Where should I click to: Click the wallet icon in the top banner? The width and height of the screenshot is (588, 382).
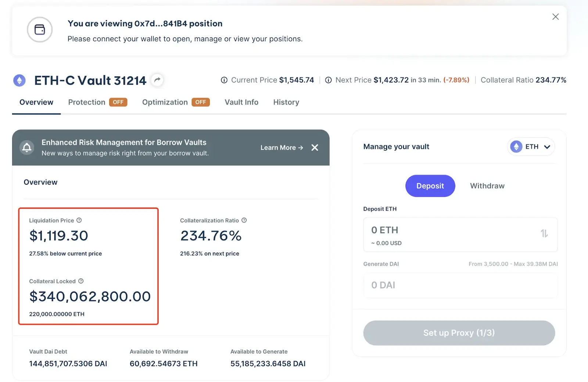(x=40, y=29)
